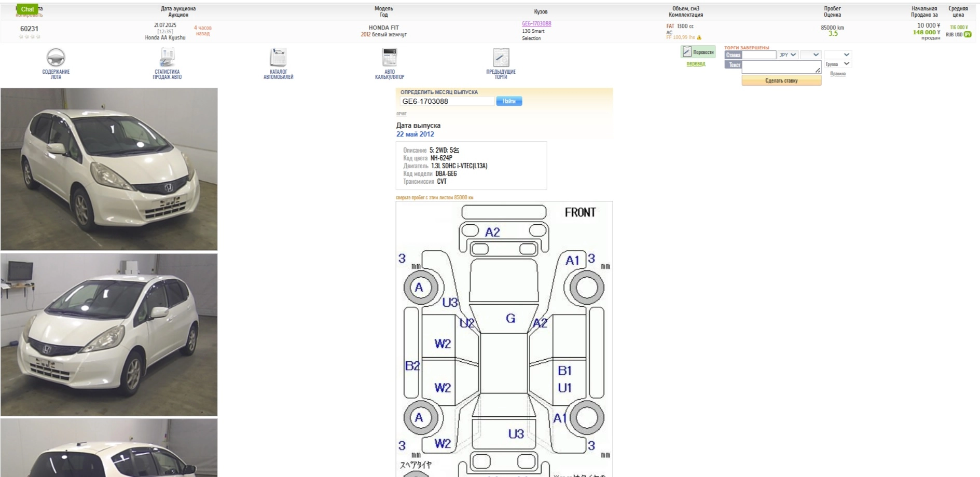This screenshot has height=477, width=980.
Task: Click the GE6-1703088 chassis link
Action: pos(536,24)
